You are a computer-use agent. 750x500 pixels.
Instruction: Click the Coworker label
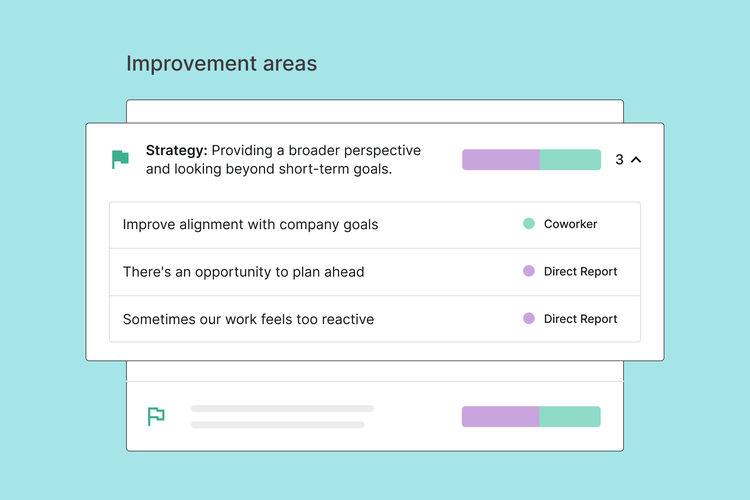click(570, 224)
